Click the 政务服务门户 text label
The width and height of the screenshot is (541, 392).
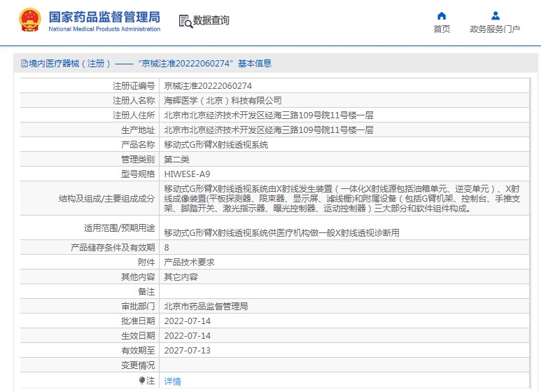[x=495, y=29]
